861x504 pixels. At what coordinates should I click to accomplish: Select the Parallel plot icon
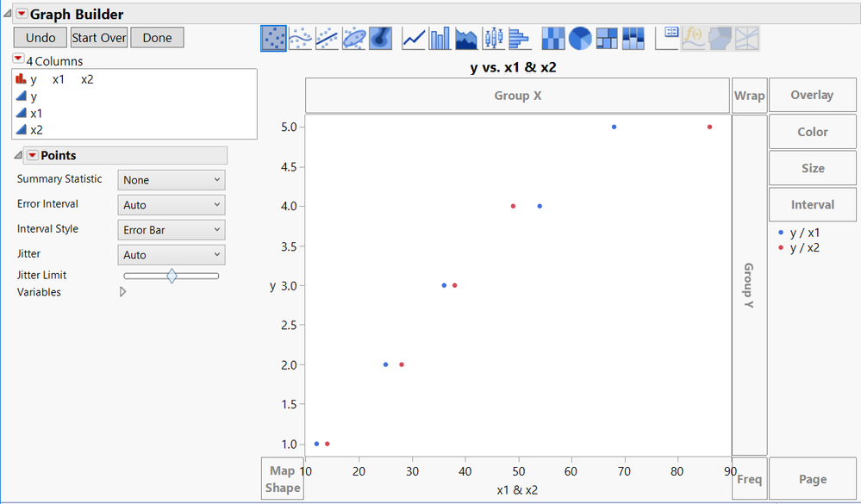coord(746,39)
